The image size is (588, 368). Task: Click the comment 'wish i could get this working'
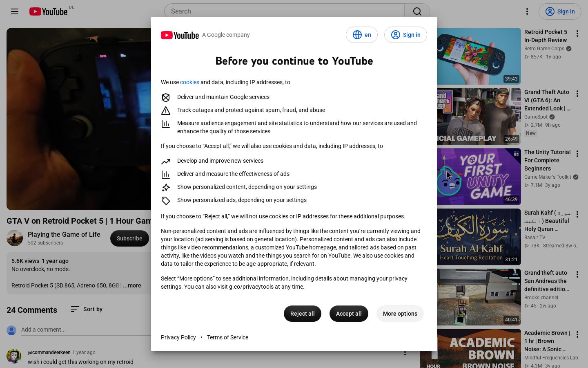click(x=80, y=362)
